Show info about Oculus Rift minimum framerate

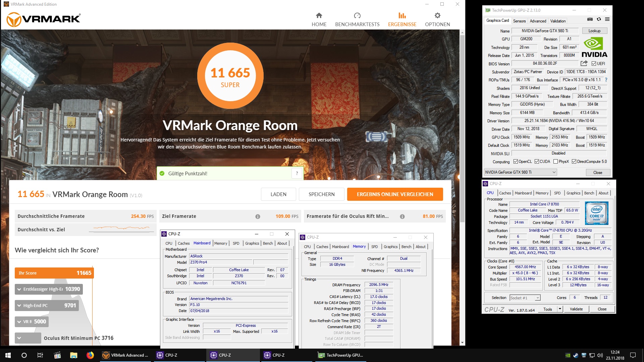(x=402, y=217)
